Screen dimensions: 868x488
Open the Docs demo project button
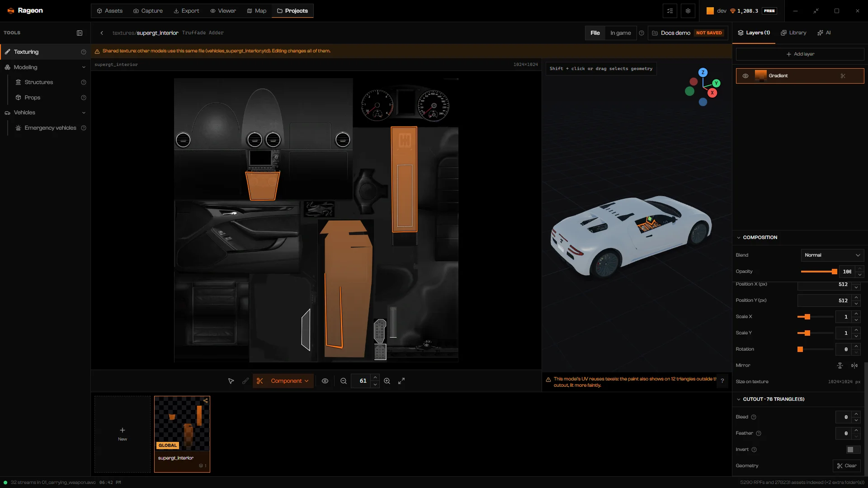coord(688,33)
